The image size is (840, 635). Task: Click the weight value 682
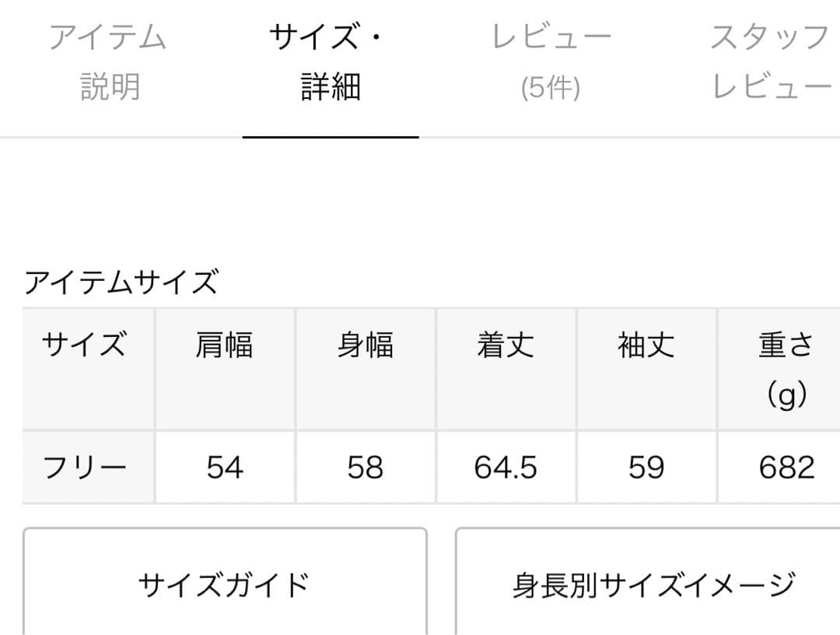[785, 466]
